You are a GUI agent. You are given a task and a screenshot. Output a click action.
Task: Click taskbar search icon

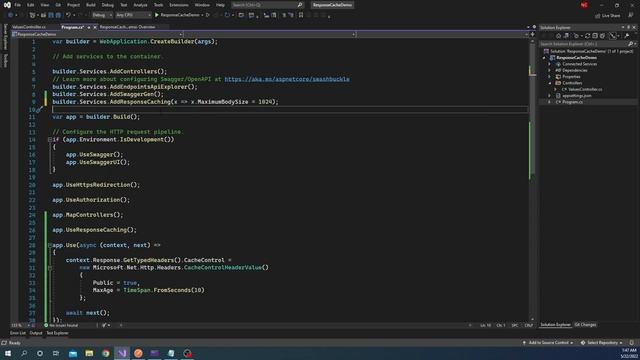pyautogui.click(x=24, y=353)
